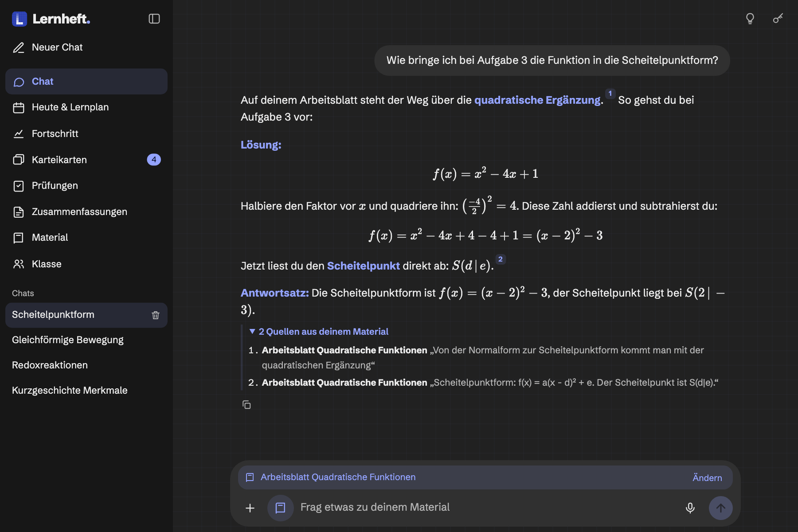
Task: Click the key icon at top right
Action: 778,19
